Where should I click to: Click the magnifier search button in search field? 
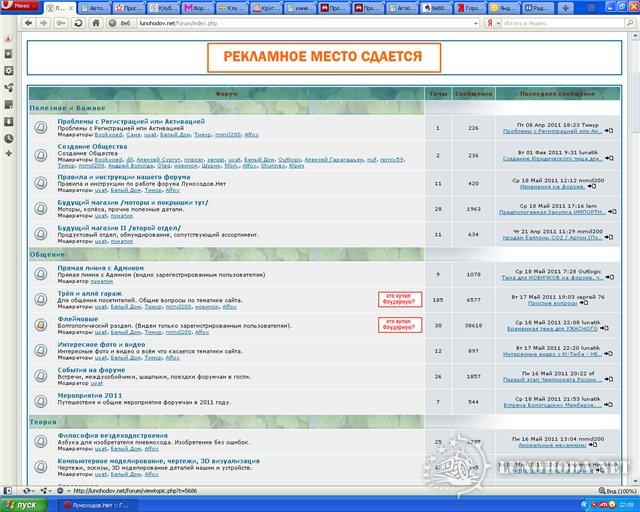(x=630, y=23)
